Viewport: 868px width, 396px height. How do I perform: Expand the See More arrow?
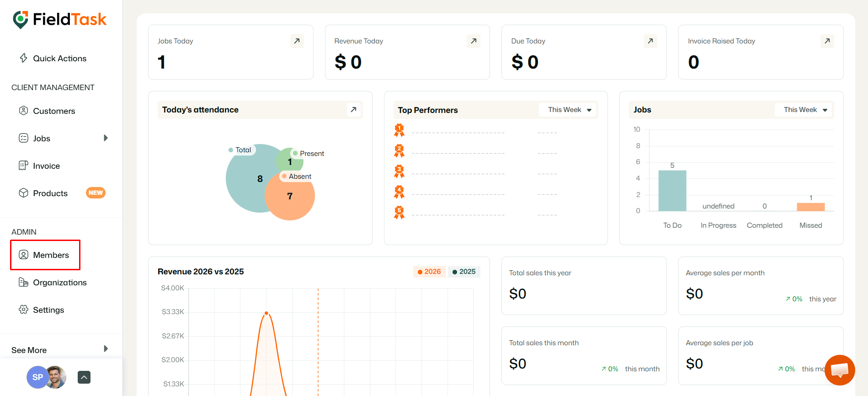coord(106,349)
